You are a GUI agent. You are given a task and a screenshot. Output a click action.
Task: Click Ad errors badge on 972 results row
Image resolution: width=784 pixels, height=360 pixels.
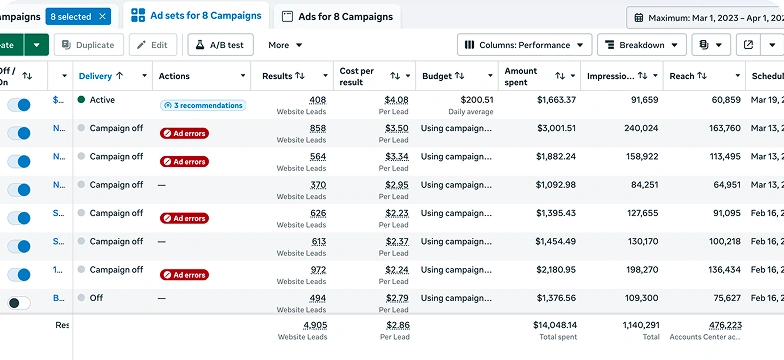(184, 275)
